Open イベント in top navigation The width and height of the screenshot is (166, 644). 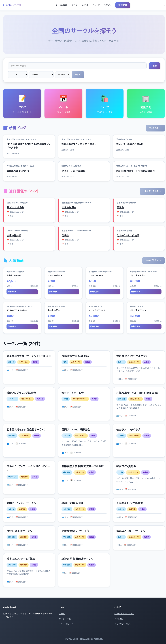[x=85, y=5]
